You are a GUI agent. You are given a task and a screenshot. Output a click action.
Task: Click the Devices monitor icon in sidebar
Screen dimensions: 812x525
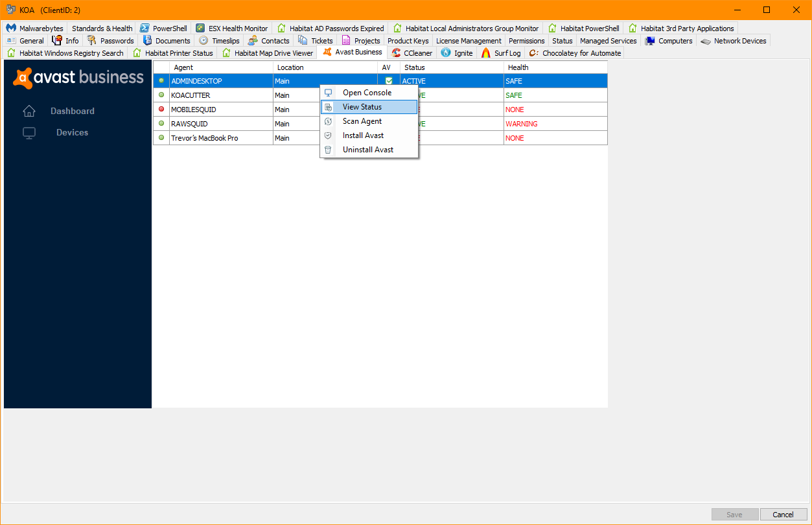[x=29, y=133]
